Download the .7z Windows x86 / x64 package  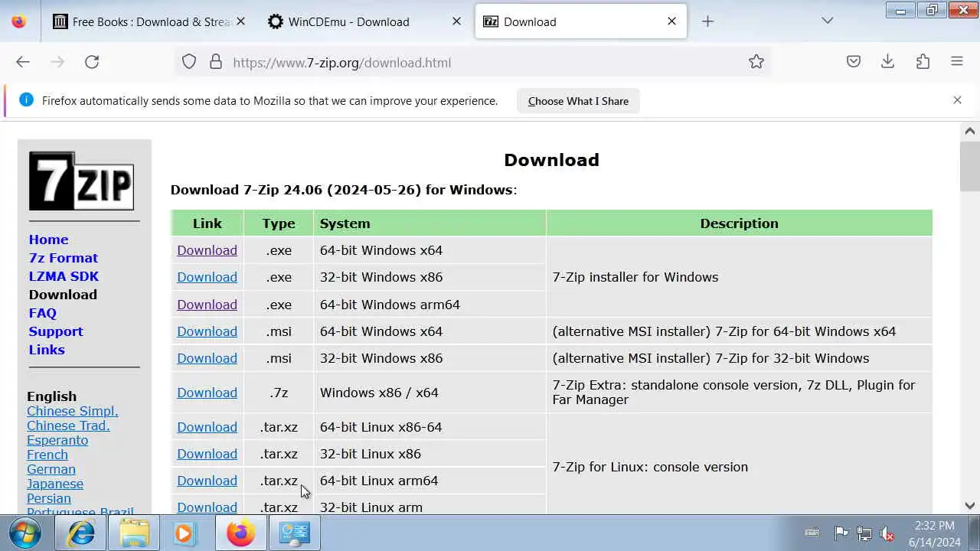coord(207,393)
